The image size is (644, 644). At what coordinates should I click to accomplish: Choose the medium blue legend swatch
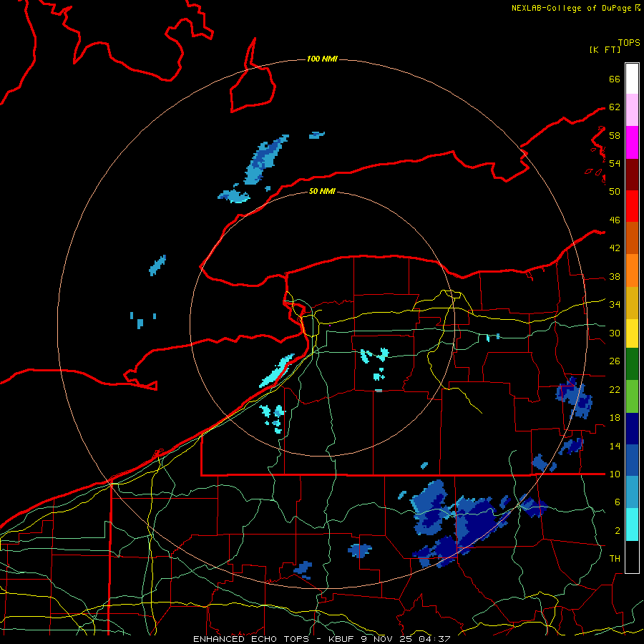(632, 460)
